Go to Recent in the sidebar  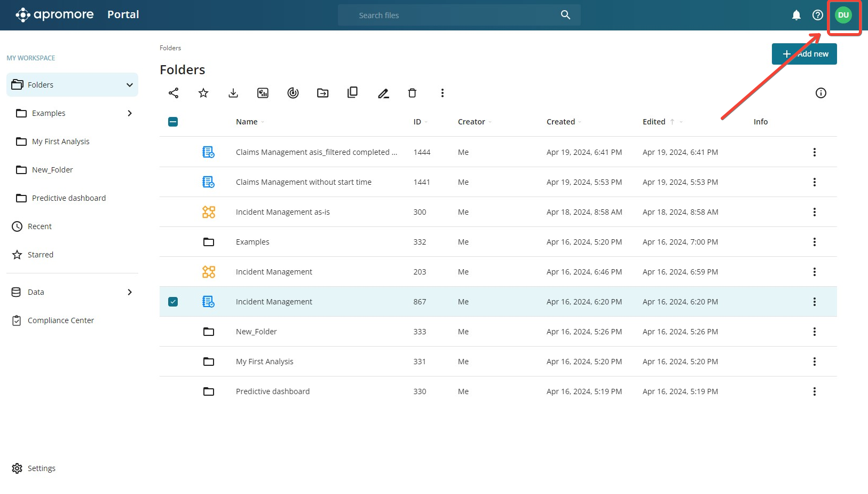[x=40, y=226]
